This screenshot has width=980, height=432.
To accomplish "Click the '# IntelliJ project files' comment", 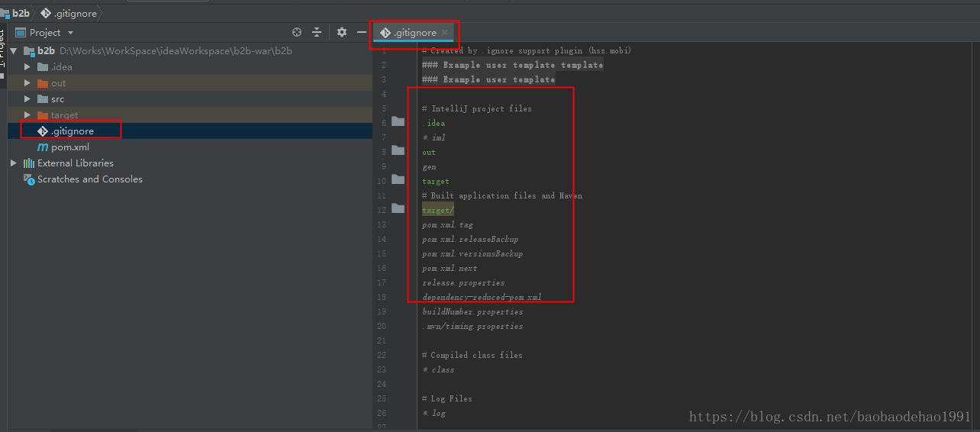I will [477, 109].
